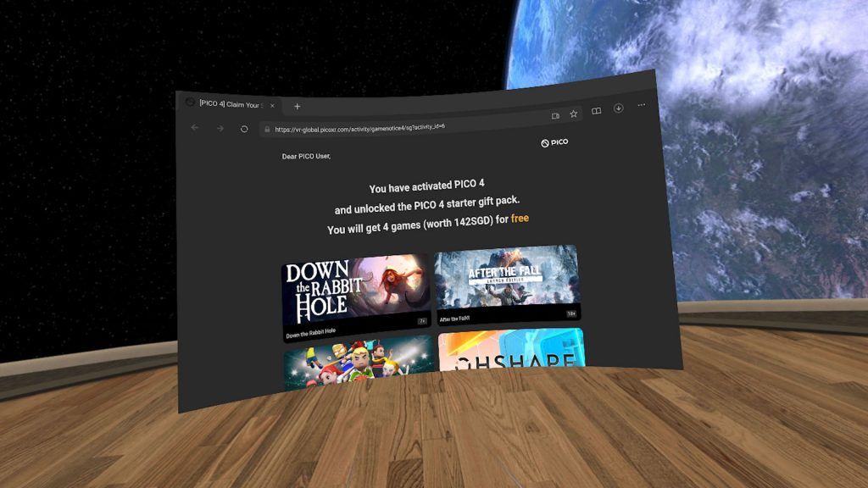Select the '[PICO 4] Claim Your' tab

[231, 104]
